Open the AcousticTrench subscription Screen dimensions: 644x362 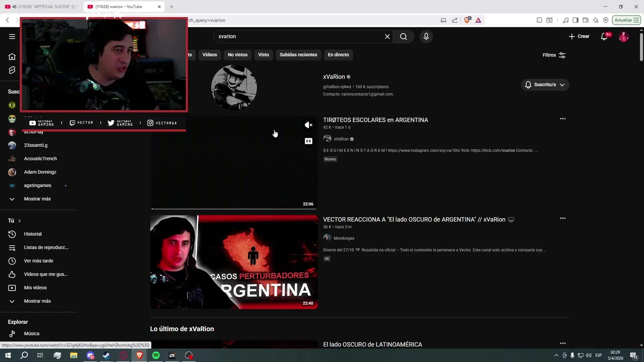tap(40, 158)
